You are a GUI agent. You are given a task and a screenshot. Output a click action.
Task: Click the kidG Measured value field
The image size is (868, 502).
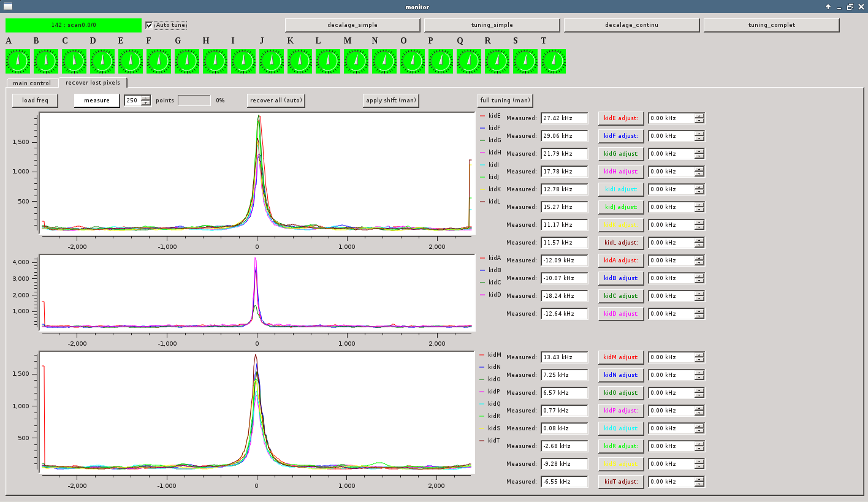[x=565, y=153]
